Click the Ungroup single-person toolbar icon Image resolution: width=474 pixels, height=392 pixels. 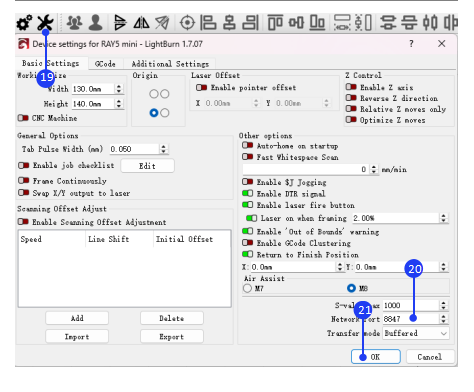[x=95, y=23]
